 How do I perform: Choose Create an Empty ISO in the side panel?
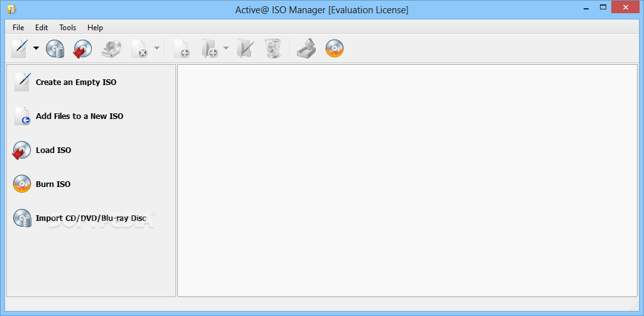65,82
